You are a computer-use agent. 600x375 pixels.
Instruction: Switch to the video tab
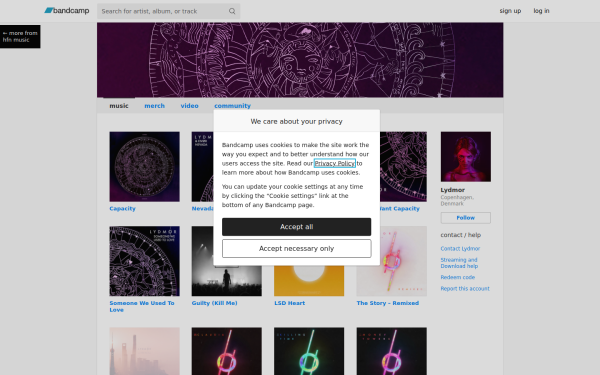(x=189, y=106)
